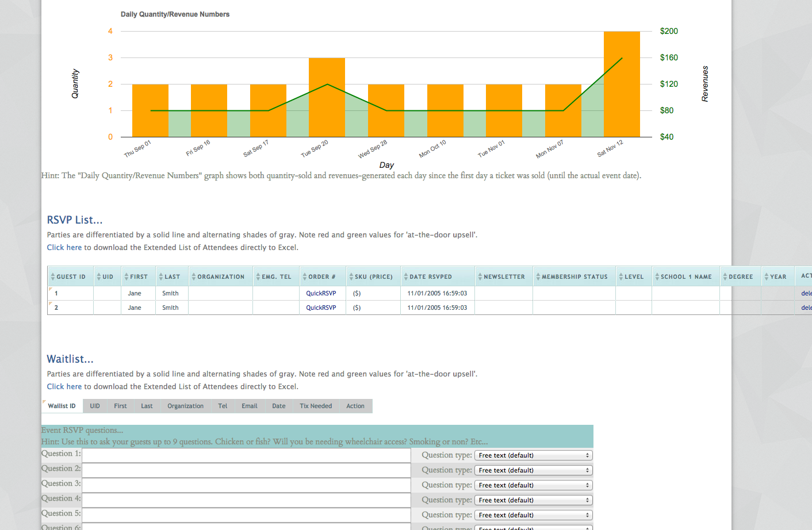Select the waitlist UID column header
This screenshot has height=530, width=812.
point(95,406)
